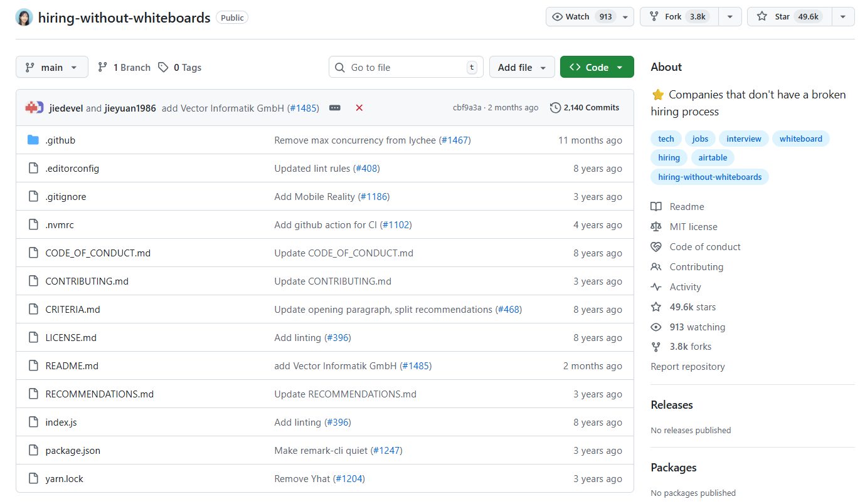Screen dimensions: 865x504
Task: Open the Packages section heading
Action: coord(674,467)
